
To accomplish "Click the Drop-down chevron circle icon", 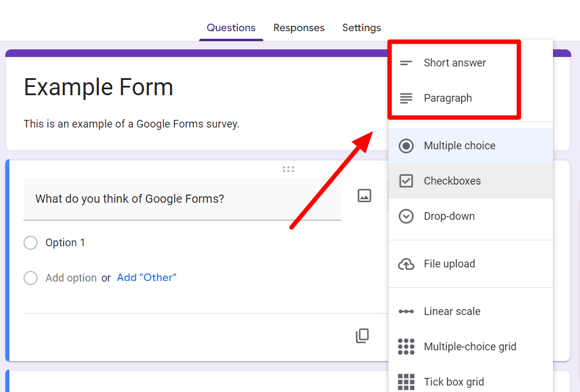I will [406, 216].
